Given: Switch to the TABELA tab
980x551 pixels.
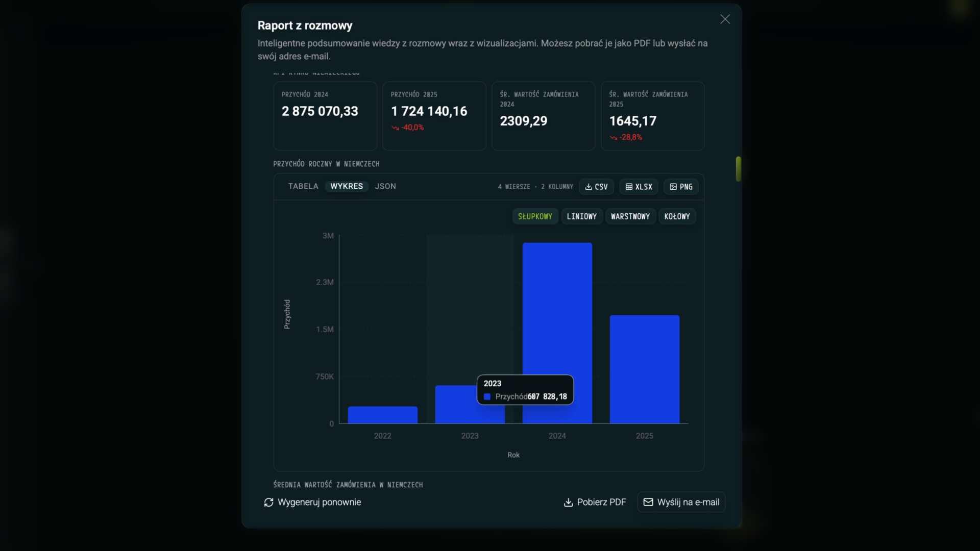Looking at the screenshot, I should coord(303,186).
